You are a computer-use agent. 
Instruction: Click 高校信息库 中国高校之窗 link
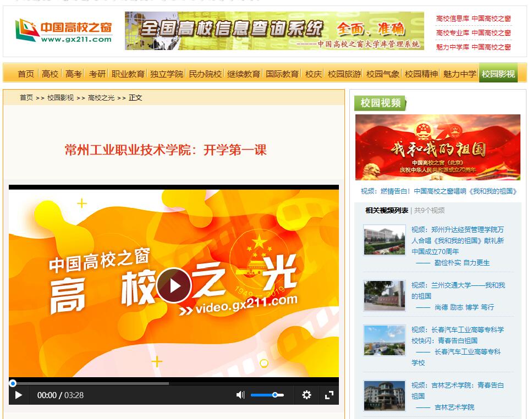(x=473, y=19)
